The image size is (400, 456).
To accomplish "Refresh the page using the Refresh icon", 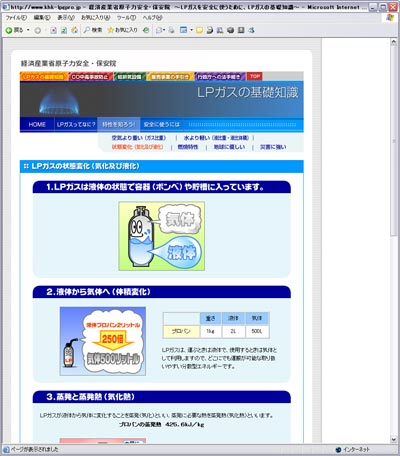I will pyautogui.click(x=64, y=30).
